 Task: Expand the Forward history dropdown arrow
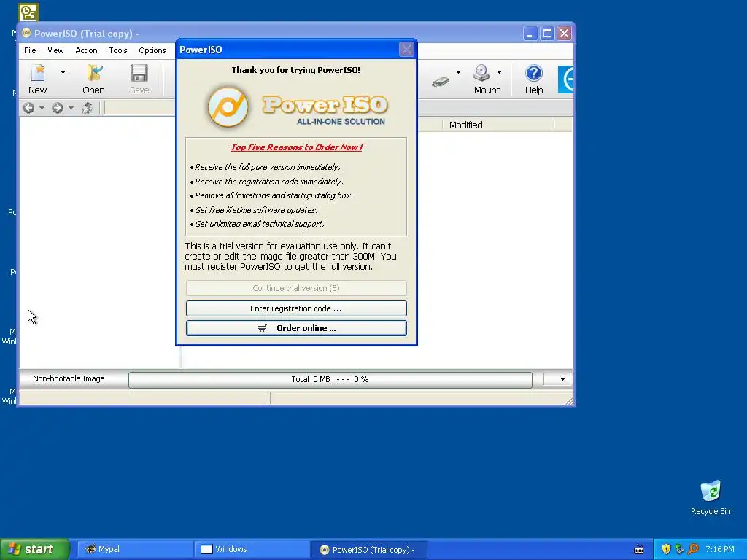pos(71,108)
